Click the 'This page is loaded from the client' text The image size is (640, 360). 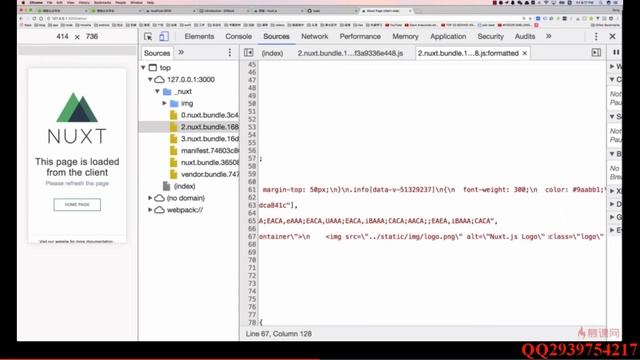point(77,167)
